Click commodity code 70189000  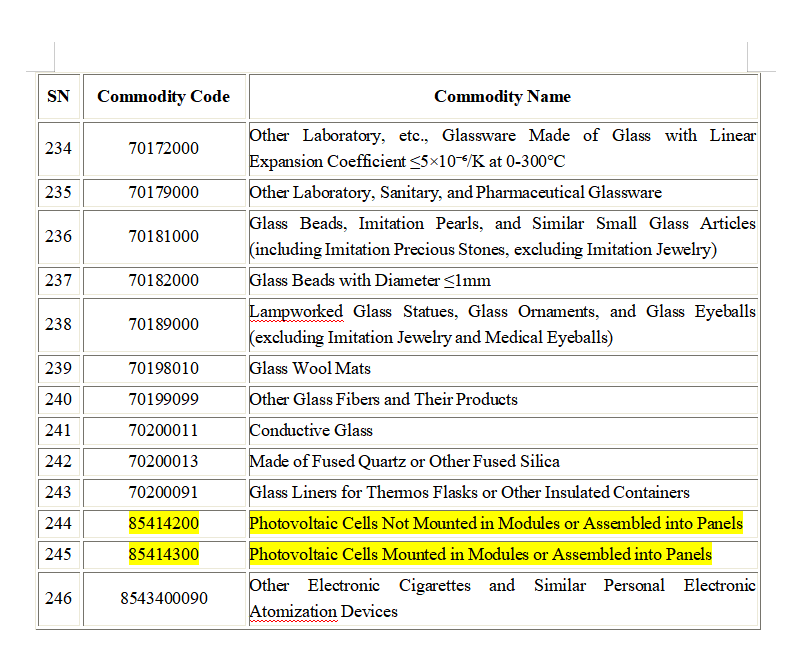point(163,324)
